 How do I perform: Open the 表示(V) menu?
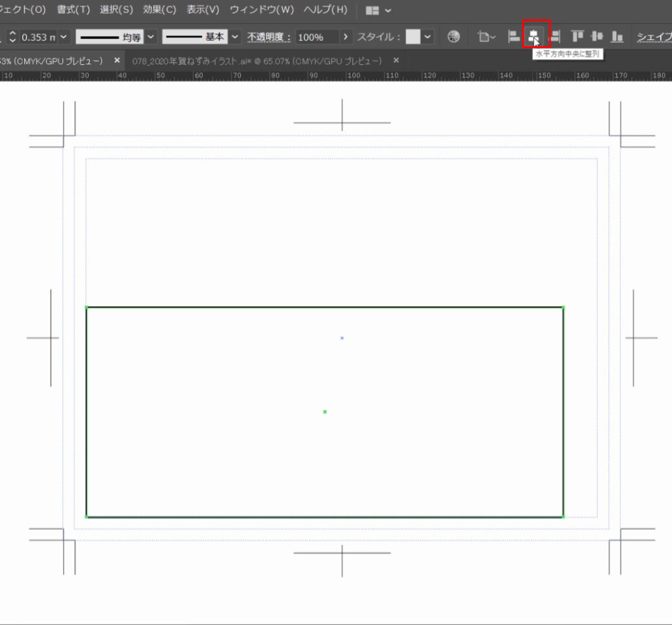pos(203,10)
